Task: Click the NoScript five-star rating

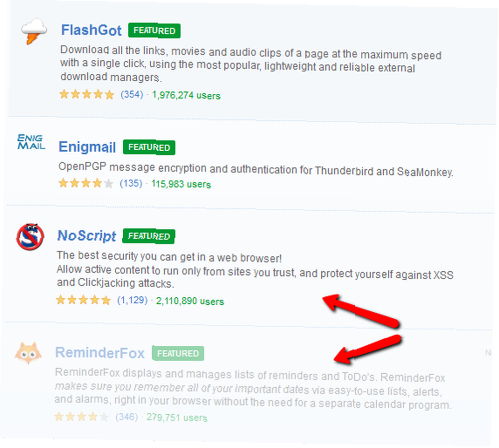Action: (83, 300)
